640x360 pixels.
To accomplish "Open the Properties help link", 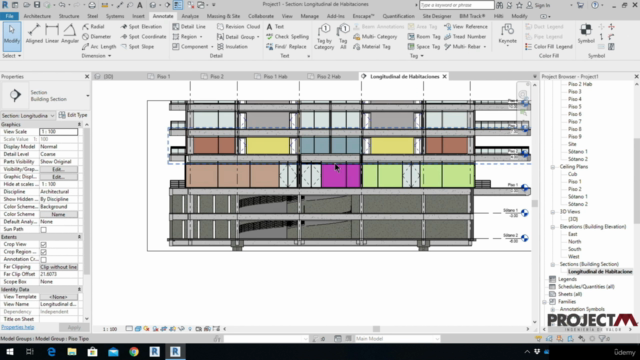I will click(18, 327).
